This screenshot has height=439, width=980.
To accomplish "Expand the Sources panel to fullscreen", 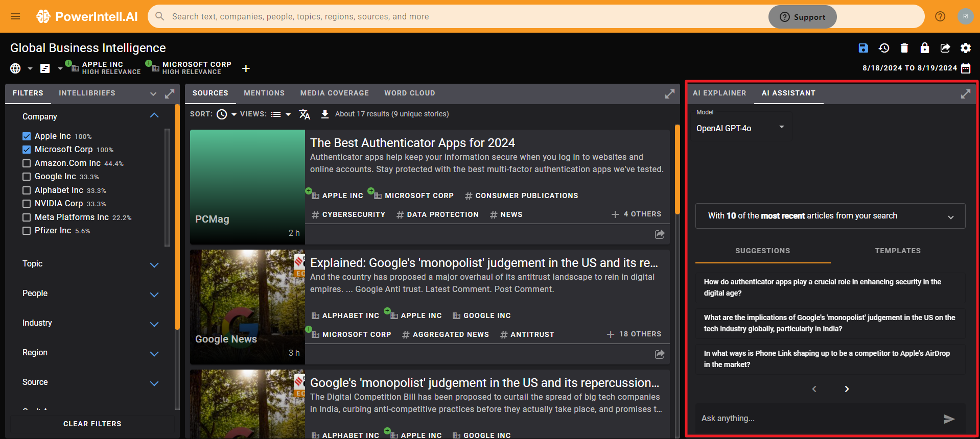I will point(669,94).
